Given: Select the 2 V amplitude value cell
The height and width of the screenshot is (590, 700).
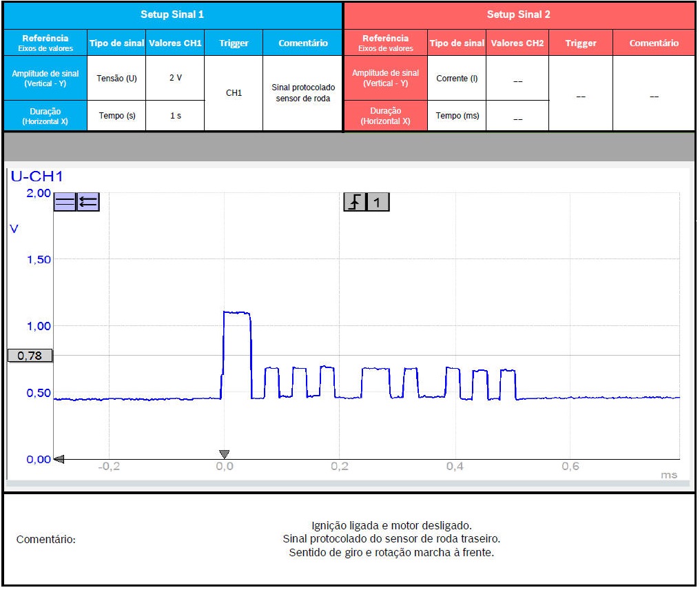Looking at the screenshot, I should point(176,78).
